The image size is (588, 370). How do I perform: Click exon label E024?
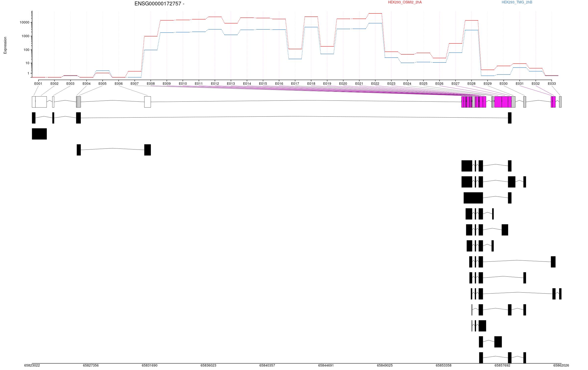point(407,84)
